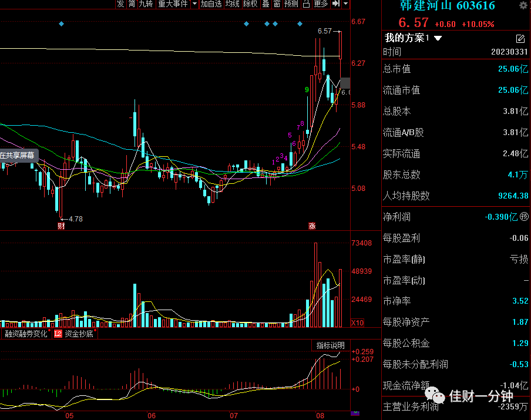Expand the 重大事件 dropdown arrow
Viewport: 531px width, 420px height.
(x=195, y=4)
